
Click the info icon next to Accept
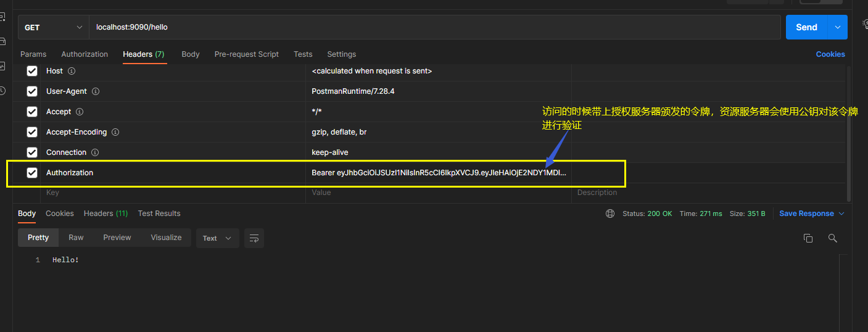pyautogui.click(x=80, y=112)
